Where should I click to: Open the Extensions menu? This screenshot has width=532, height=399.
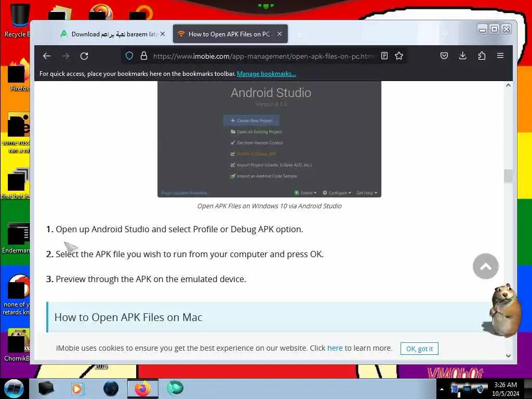pyautogui.click(x=482, y=56)
